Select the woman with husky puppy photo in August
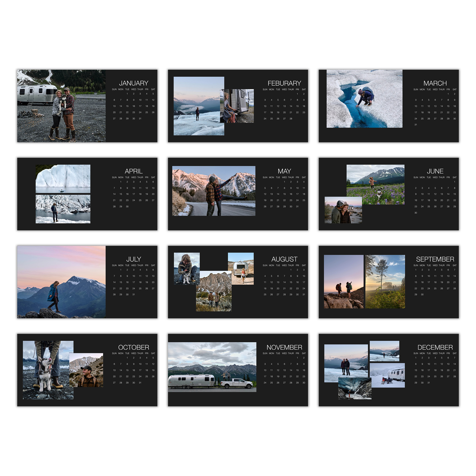Viewport: 476px width, 476px height. (186, 269)
